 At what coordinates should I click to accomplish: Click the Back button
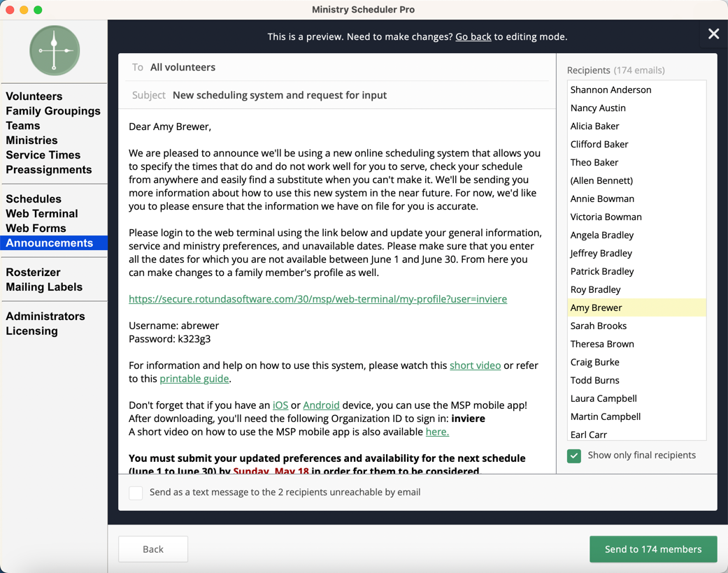(x=152, y=549)
